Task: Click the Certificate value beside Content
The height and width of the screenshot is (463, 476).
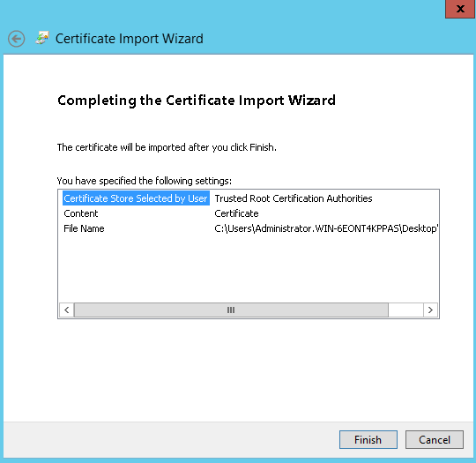Action: pyautogui.click(x=236, y=213)
